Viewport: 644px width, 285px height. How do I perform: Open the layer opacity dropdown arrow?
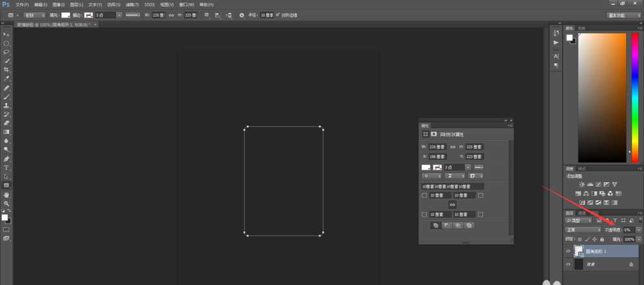coord(638,230)
